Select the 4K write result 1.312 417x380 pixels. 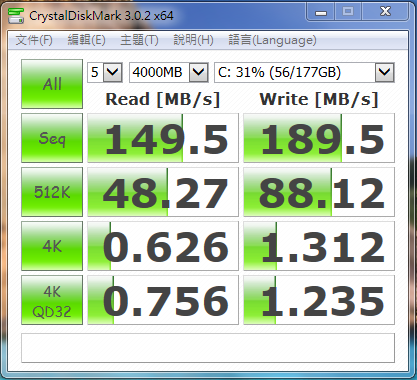tap(319, 246)
